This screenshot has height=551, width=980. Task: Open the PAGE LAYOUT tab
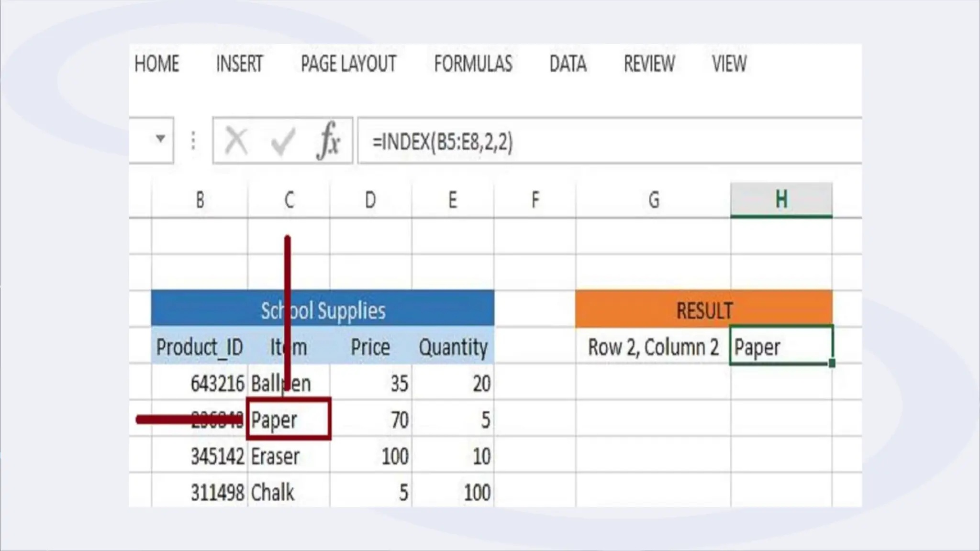pyautogui.click(x=348, y=64)
